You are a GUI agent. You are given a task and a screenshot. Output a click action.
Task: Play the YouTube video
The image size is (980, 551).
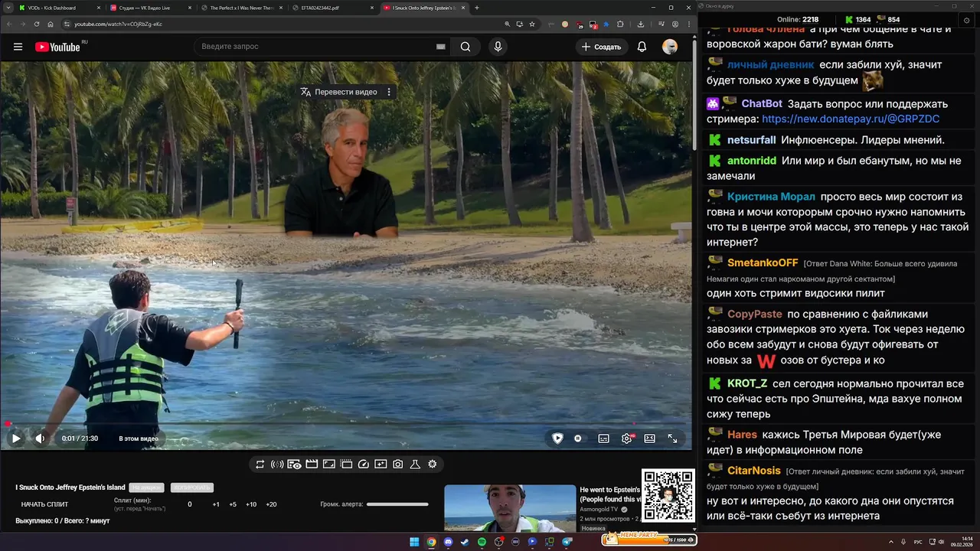tap(15, 439)
